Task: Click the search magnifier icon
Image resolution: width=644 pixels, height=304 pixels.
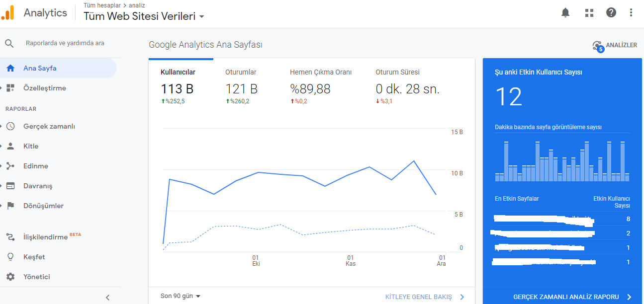Action: tap(9, 43)
